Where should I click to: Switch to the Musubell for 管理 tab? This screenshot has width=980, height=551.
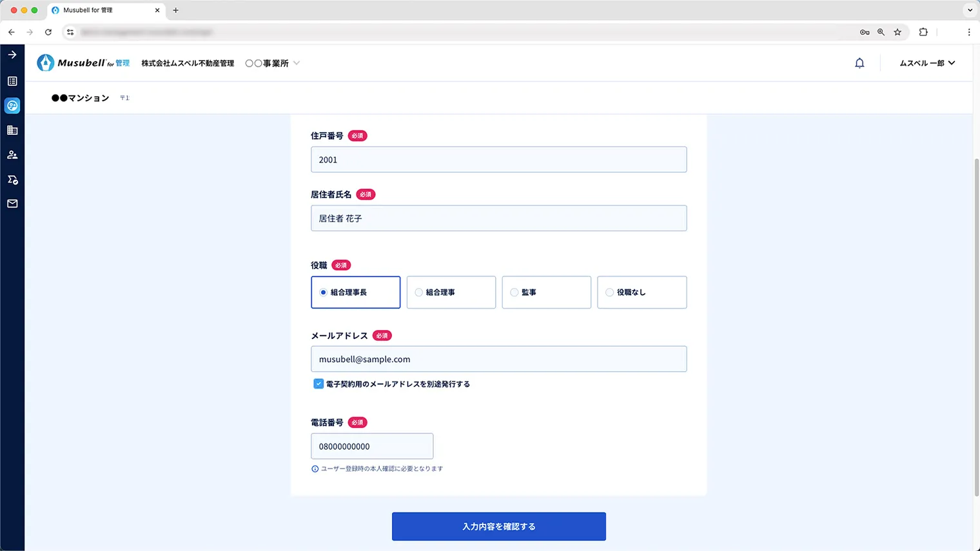pyautogui.click(x=103, y=10)
